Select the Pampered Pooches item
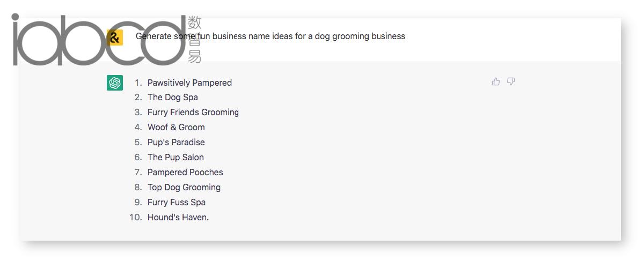This screenshot has height=268, width=644. coord(185,172)
